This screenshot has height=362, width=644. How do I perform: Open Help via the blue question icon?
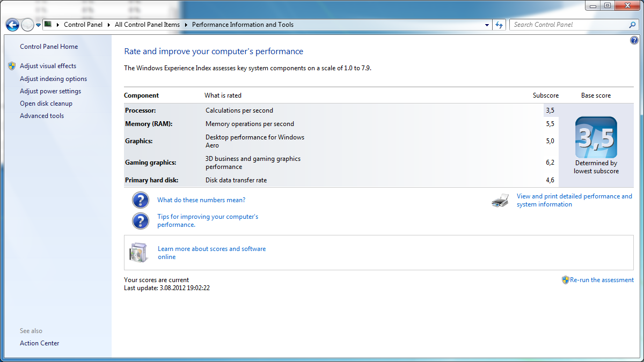coord(634,40)
